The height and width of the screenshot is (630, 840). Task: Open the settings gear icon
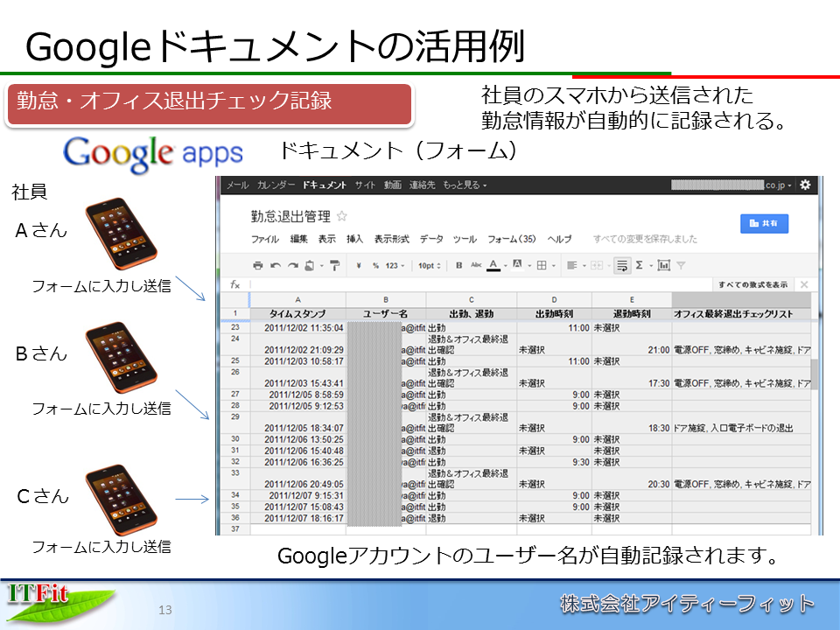pyautogui.click(x=805, y=185)
